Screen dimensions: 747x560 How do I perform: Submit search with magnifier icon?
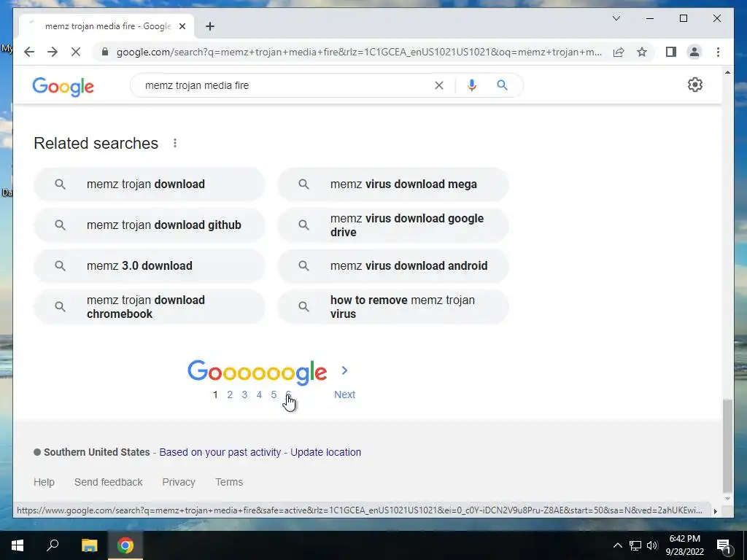tap(502, 85)
